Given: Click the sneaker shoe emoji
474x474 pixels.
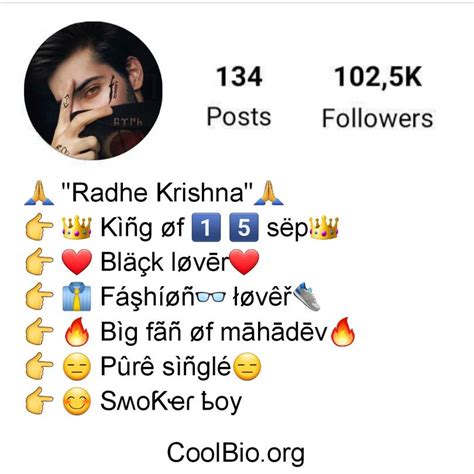Looking at the screenshot, I should click(307, 297).
